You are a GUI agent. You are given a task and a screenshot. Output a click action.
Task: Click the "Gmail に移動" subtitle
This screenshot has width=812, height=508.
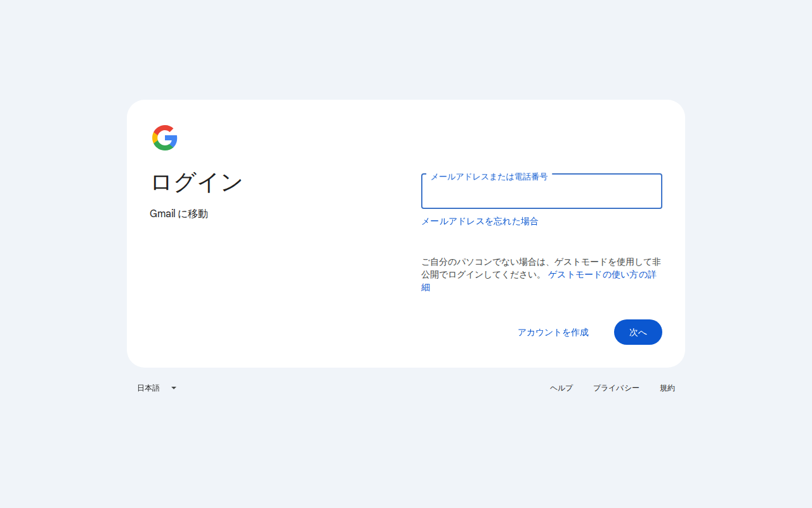pyautogui.click(x=179, y=214)
